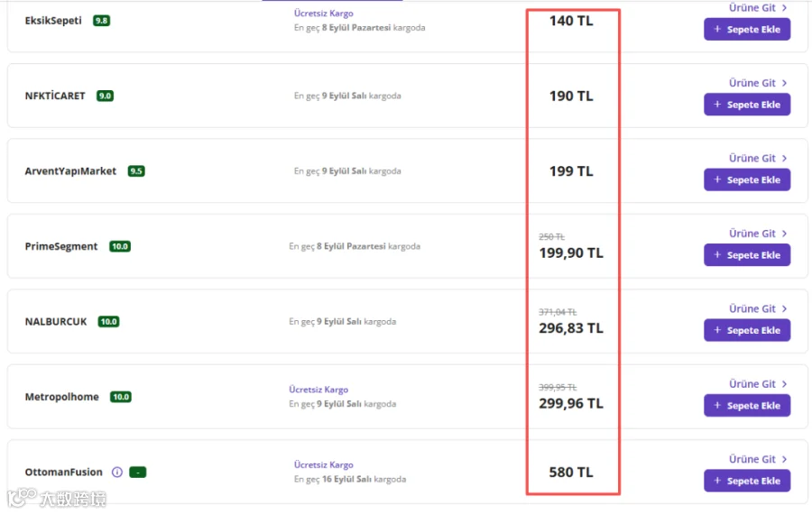Open Ürüne Git link for Metropolhome

758,384
